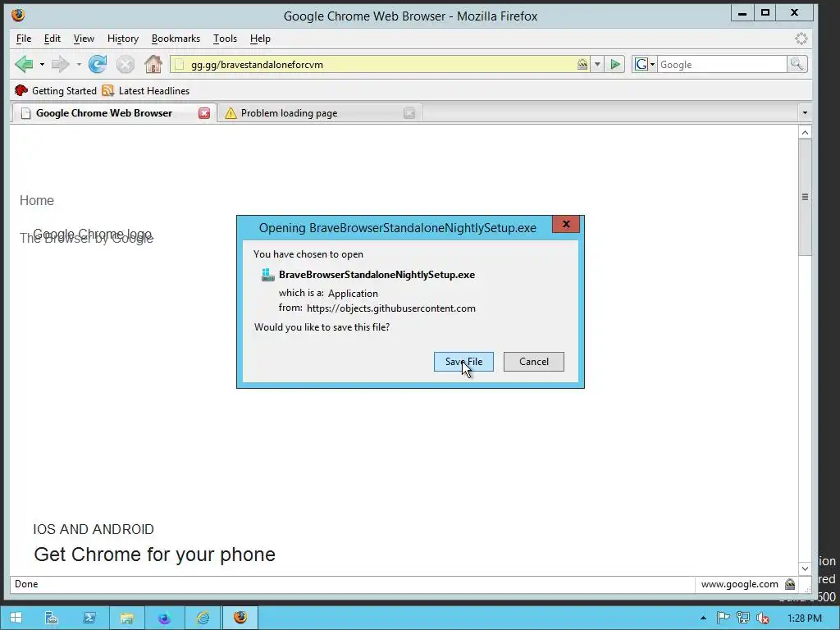Close the Problem loading page tab
The height and width of the screenshot is (630, 840).
tap(409, 113)
